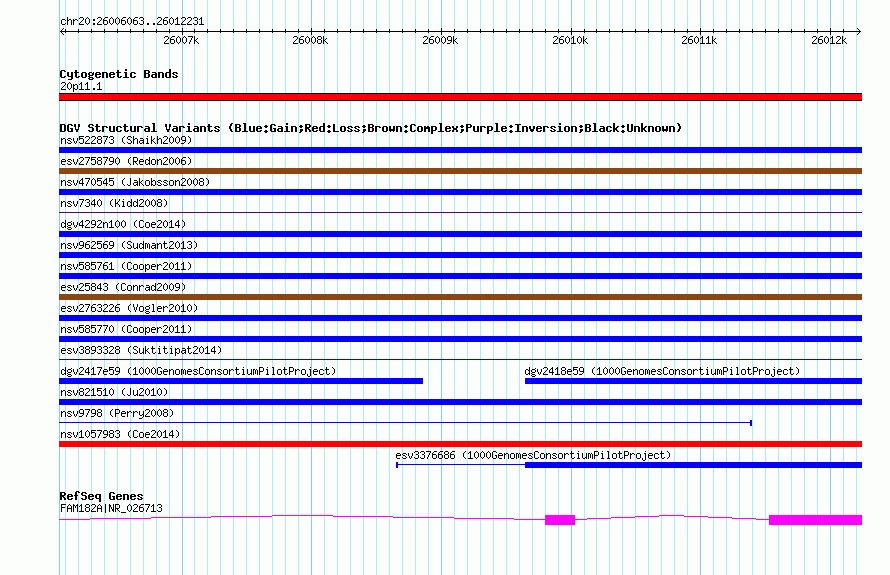This screenshot has height=575, width=890.
Task: Open variant nsv522873 (Shaikh2009) label
Action: click(126, 140)
